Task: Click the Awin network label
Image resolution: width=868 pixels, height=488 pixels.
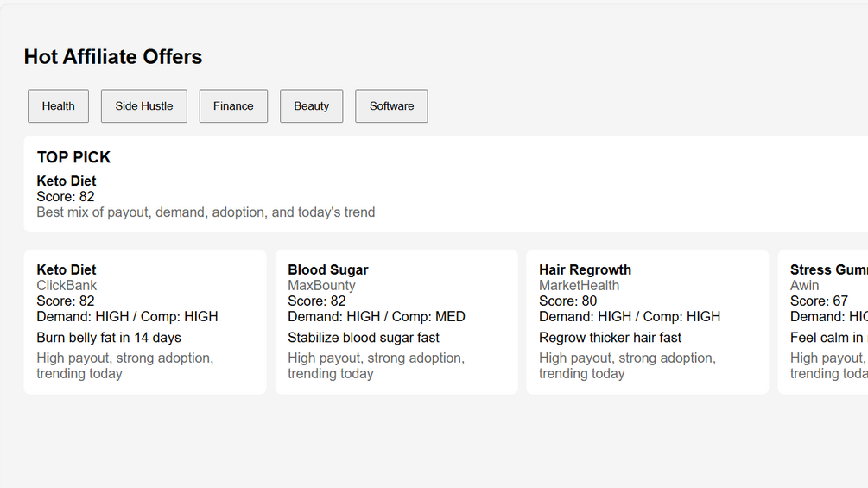Action: tap(804, 285)
